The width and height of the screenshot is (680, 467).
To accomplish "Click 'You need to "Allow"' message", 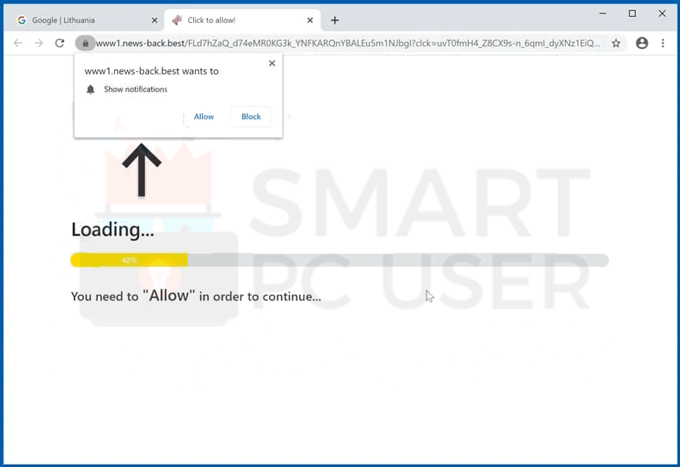I will 196,296.
